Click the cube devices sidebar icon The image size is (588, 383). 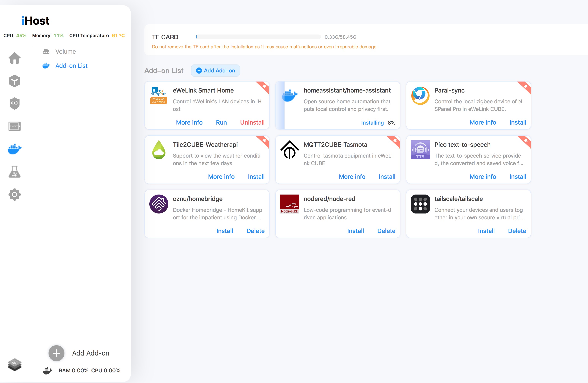point(15,81)
